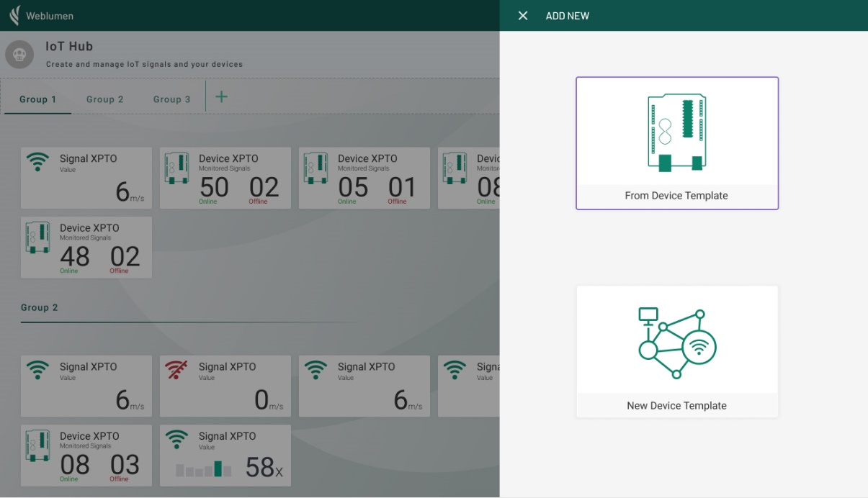Click the Weblumen leaf logo
868x498 pixels.
coord(14,15)
